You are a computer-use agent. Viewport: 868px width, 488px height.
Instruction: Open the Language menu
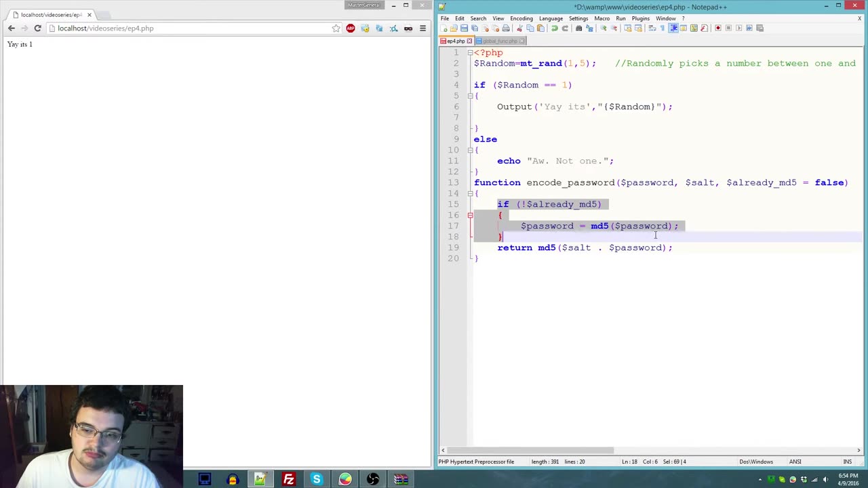(x=551, y=18)
